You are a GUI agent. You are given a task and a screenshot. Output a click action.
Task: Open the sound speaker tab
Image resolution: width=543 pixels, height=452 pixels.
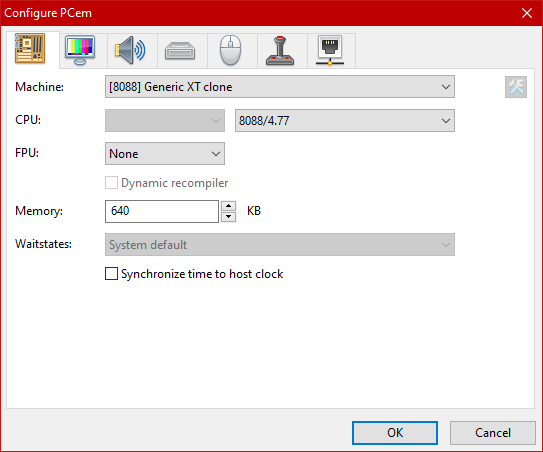click(x=130, y=50)
